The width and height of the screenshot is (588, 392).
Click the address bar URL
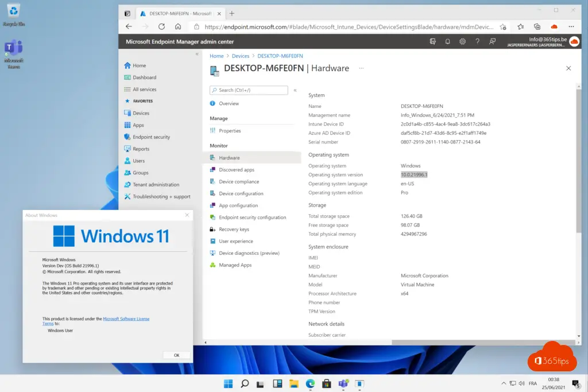coord(349,26)
